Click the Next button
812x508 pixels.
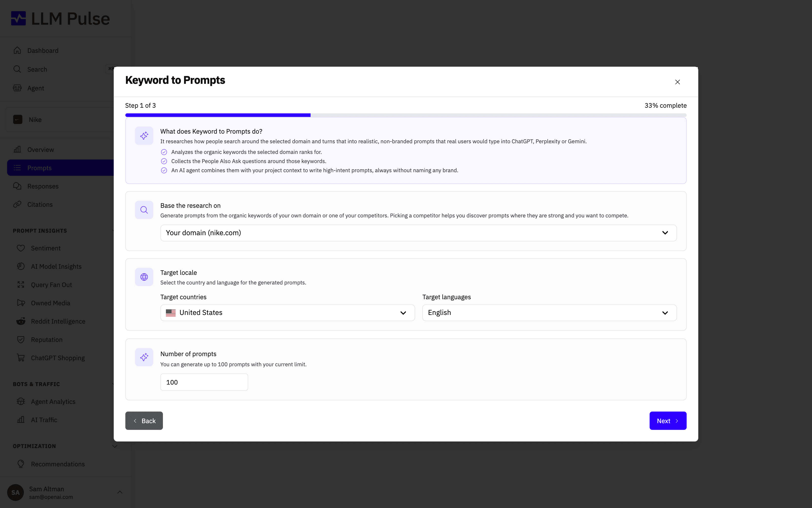668,421
